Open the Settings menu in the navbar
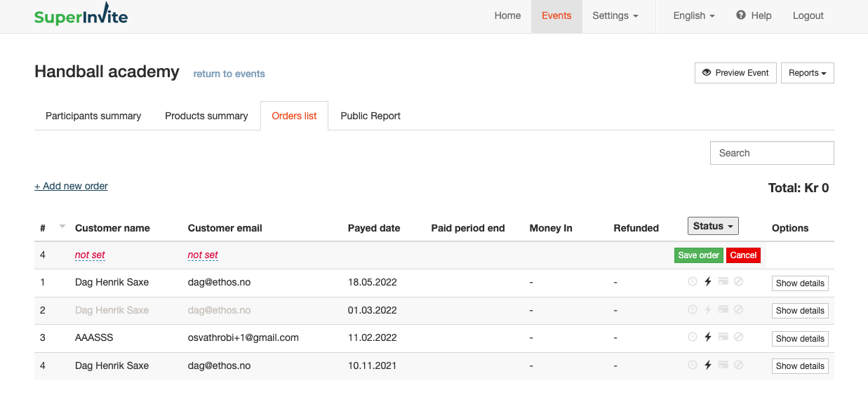Image resolution: width=868 pixels, height=416 pixels. tap(615, 16)
